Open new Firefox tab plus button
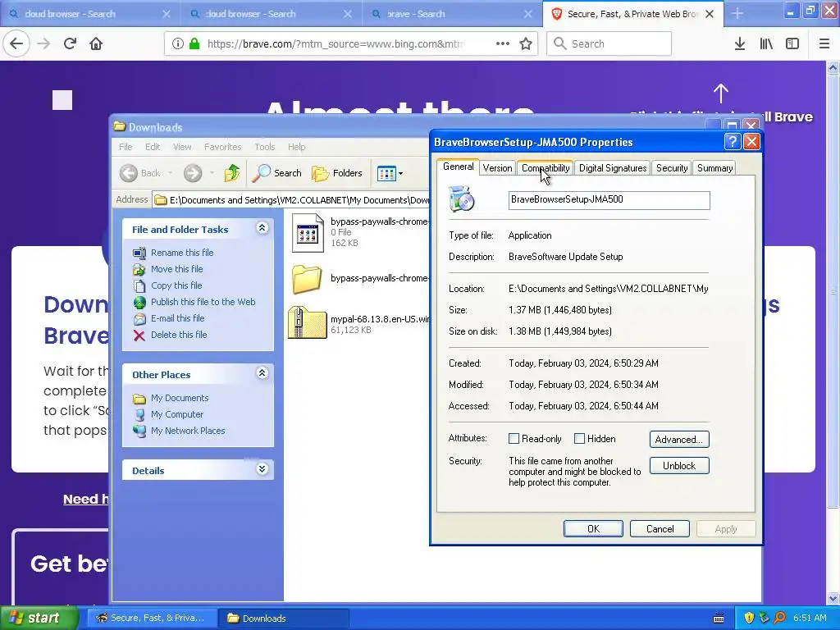 click(x=737, y=14)
